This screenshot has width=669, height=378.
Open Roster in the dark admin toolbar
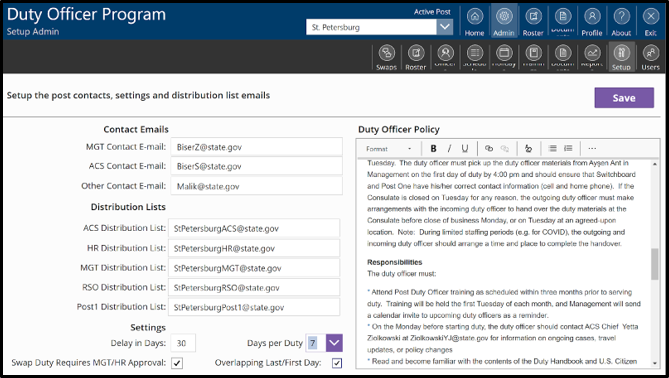tap(416, 57)
